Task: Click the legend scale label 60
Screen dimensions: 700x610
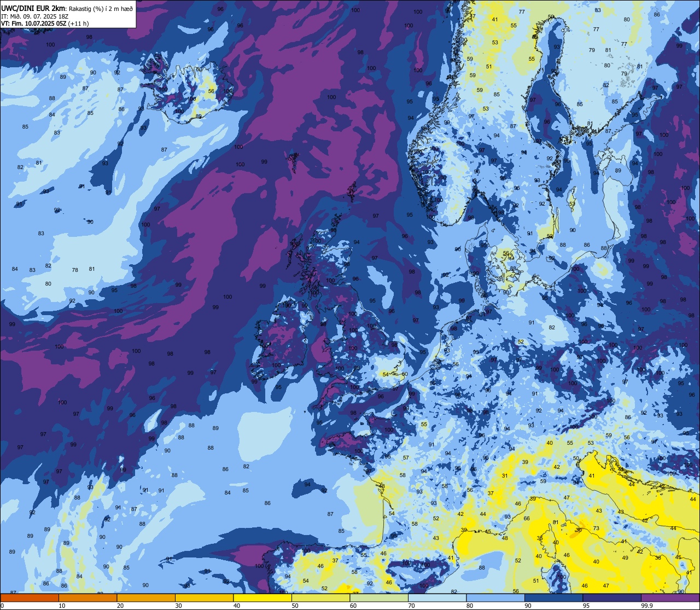Action: [x=353, y=606]
